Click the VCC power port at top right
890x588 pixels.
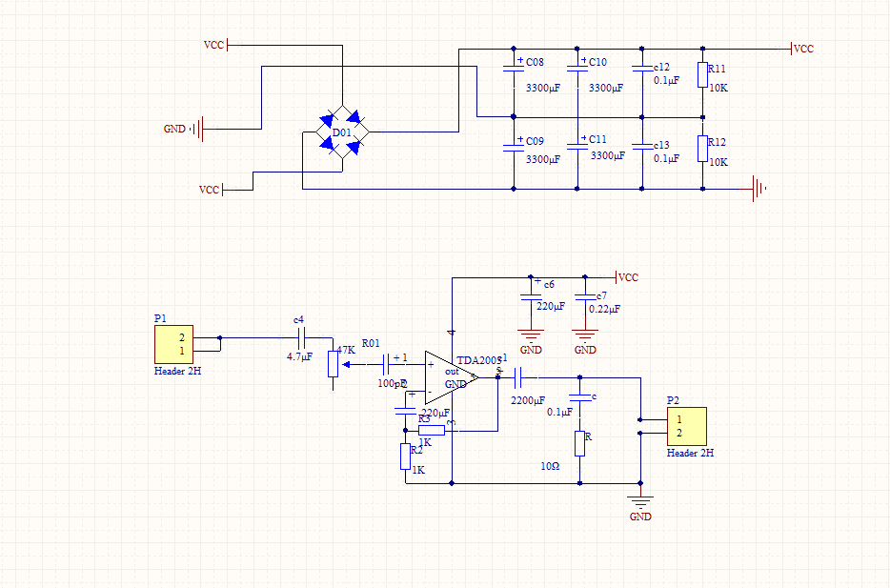tap(799, 49)
